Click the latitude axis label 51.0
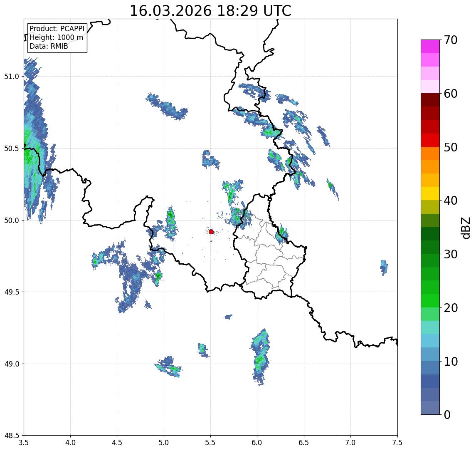The height and width of the screenshot is (451, 476). point(12,77)
